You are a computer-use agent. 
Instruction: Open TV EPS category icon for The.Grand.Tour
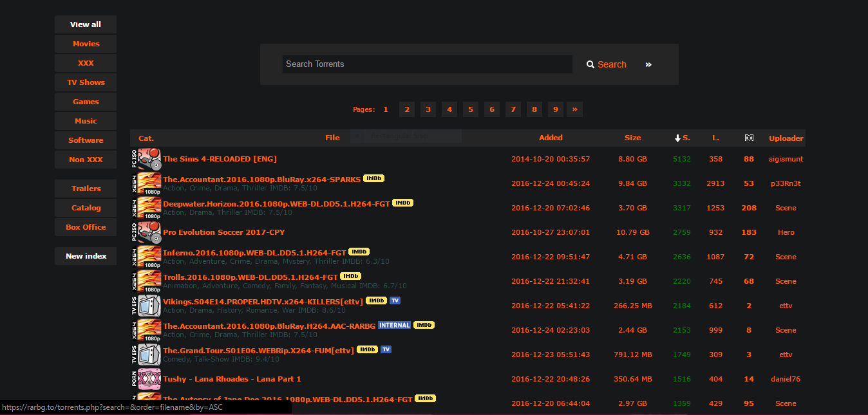(x=146, y=355)
